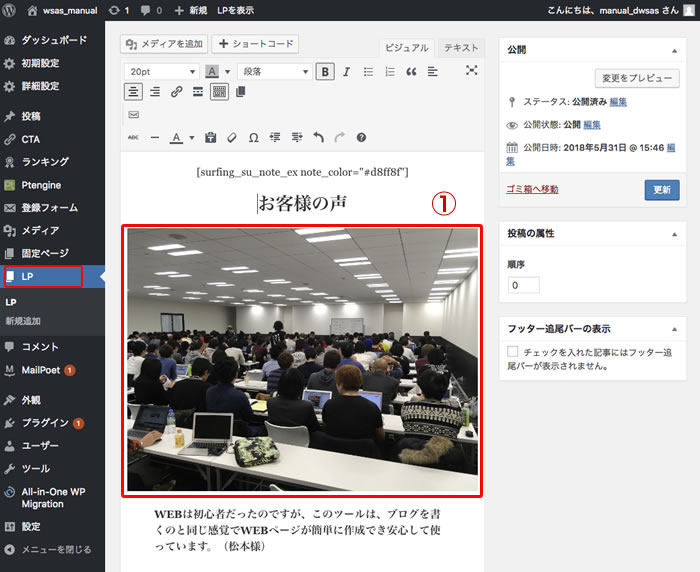Switch to the テキスト editor tab
Viewport: 700px width, 572px height.
click(461, 48)
